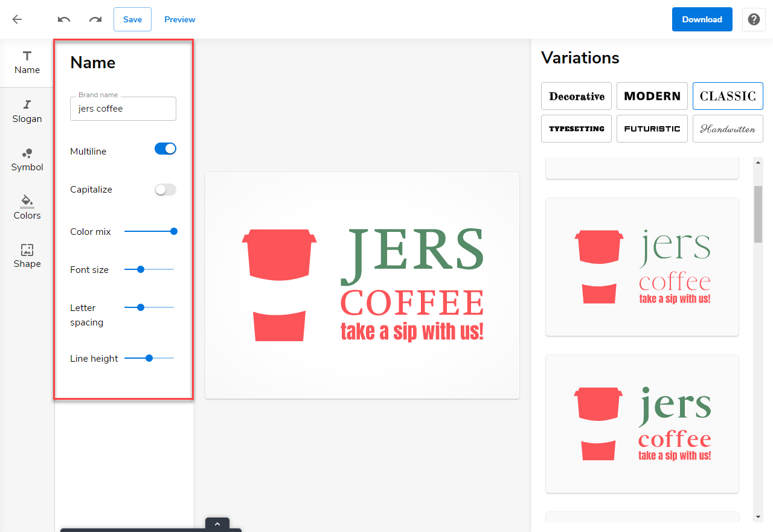Viewport: 773px width, 532px height.
Task: Choose the bold-serif jers coffee variation
Action: click(642, 424)
